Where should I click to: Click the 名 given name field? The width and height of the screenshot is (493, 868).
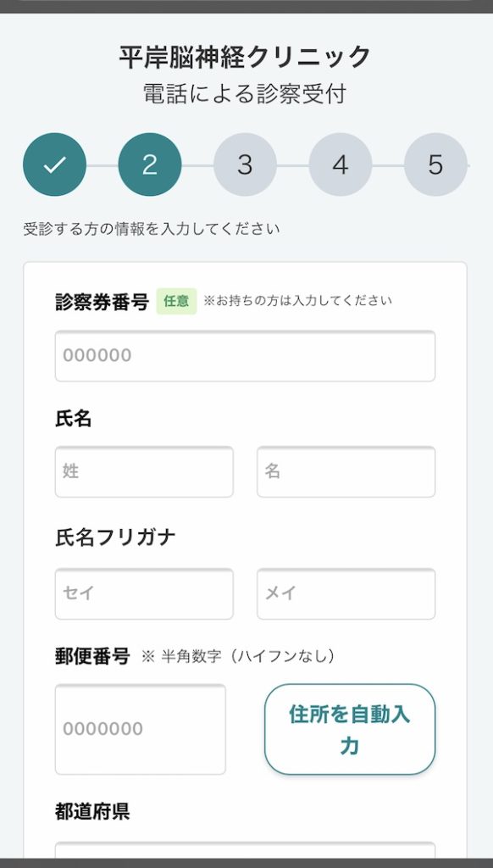346,471
